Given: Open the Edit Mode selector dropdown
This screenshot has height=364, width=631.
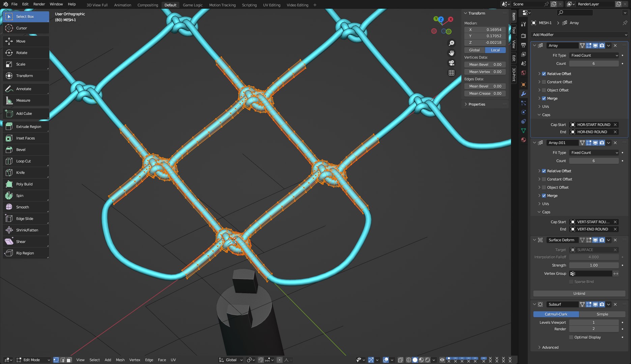Looking at the screenshot, I should pyautogui.click(x=33, y=360).
